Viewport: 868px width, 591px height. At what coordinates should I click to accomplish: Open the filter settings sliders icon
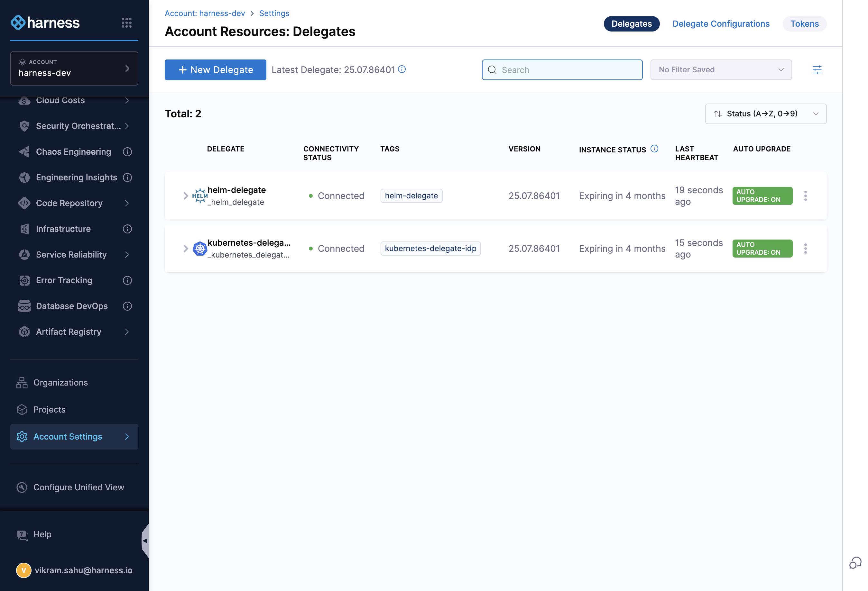pyautogui.click(x=817, y=70)
